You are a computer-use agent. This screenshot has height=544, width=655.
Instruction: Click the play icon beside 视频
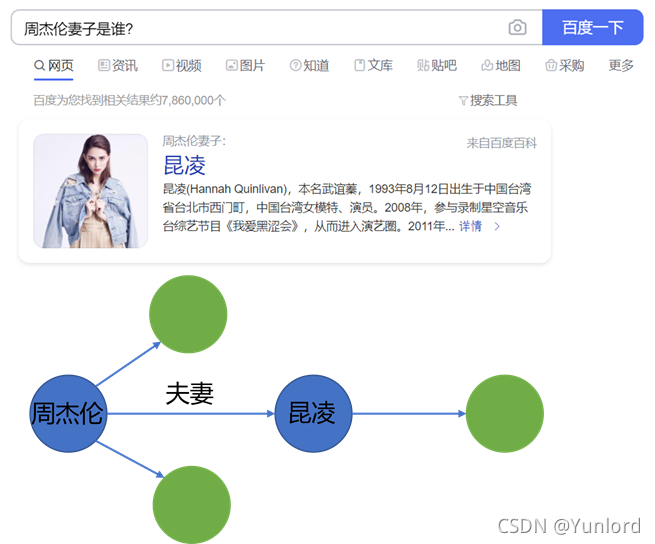pyautogui.click(x=168, y=65)
